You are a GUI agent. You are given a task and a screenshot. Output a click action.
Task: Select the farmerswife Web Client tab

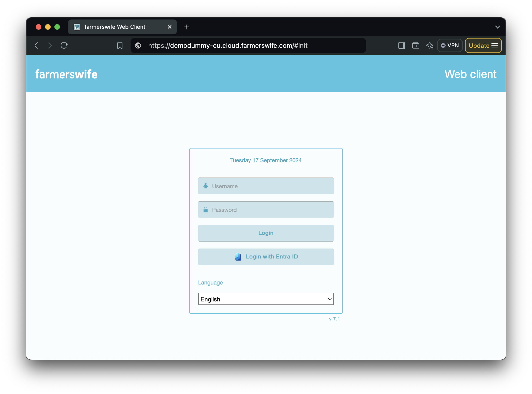115,27
